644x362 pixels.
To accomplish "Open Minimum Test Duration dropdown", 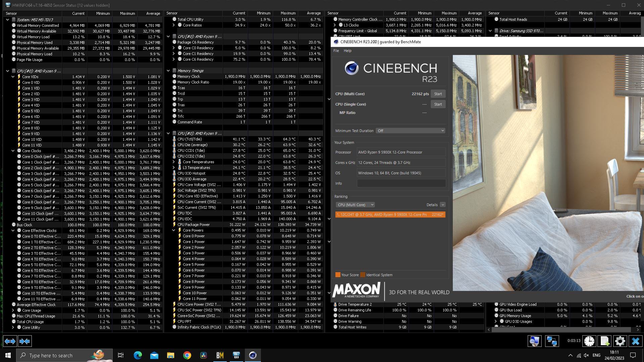I will click(x=411, y=131).
